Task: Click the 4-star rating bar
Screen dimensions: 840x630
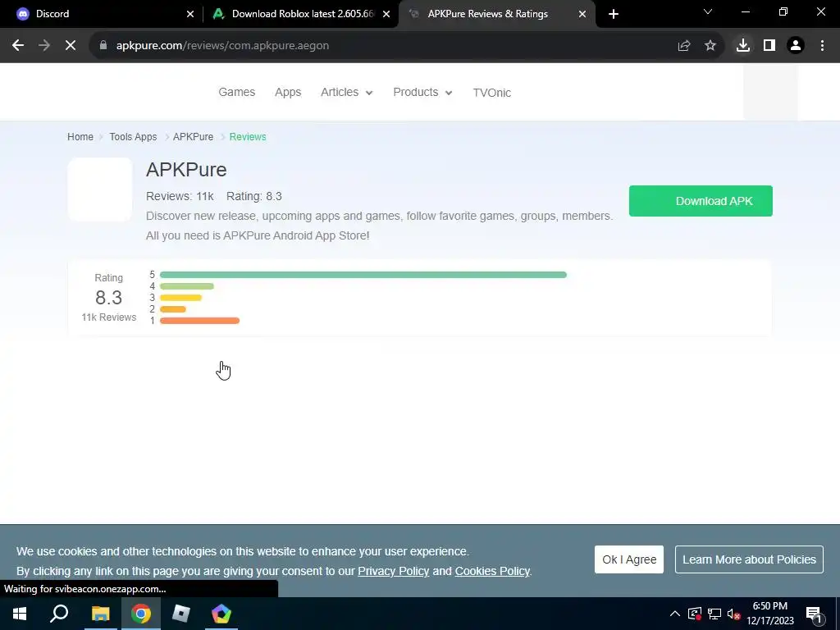Action: tap(186, 286)
